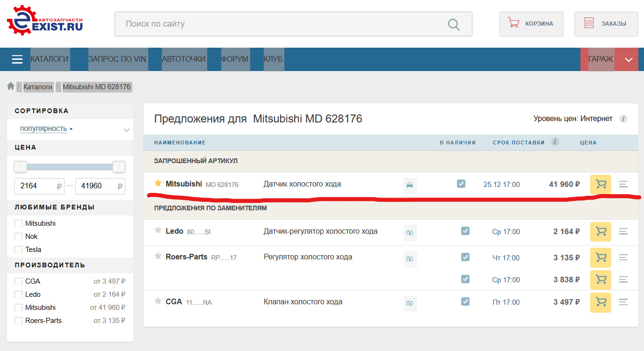This screenshot has height=351, width=644.
Task: Add Ledo part for 2 164 ₽ to cart
Action: (601, 231)
